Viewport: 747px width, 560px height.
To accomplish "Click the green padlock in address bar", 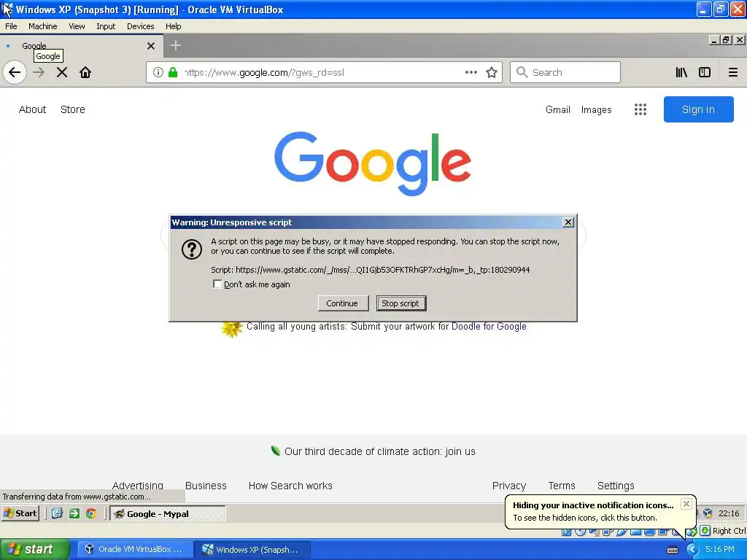I will pos(173,72).
